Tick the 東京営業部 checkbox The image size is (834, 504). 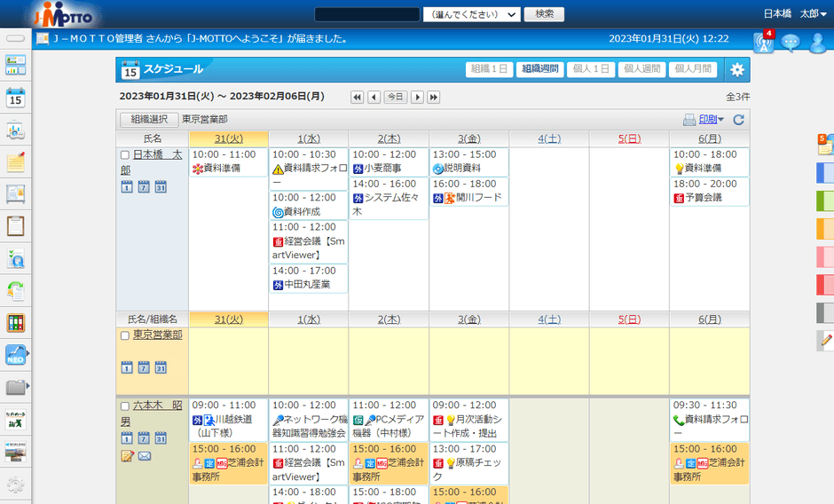125,335
